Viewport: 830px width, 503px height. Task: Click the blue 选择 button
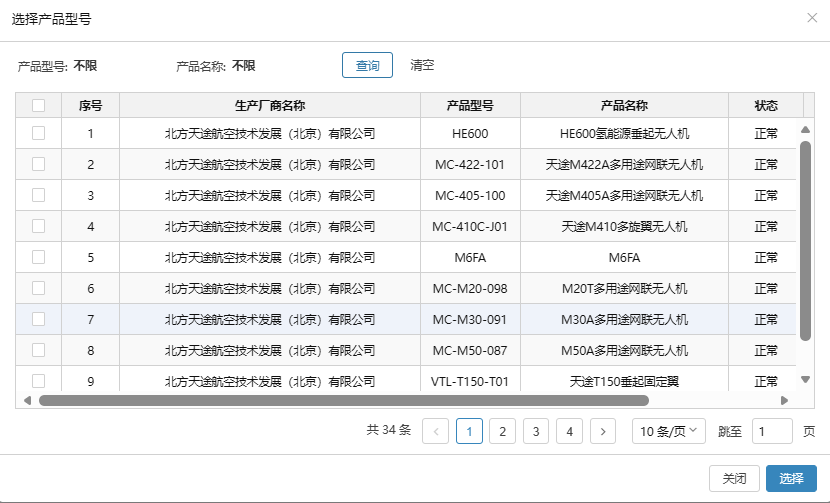791,478
